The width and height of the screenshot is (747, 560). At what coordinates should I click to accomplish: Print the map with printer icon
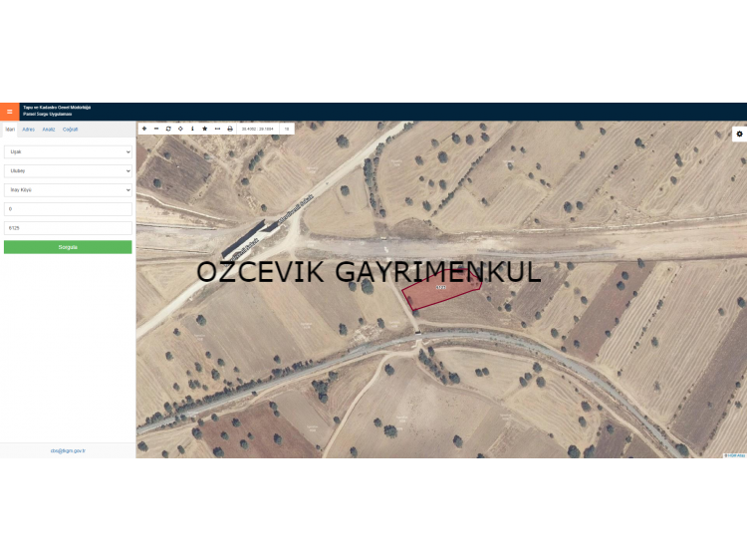(x=230, y=129)
